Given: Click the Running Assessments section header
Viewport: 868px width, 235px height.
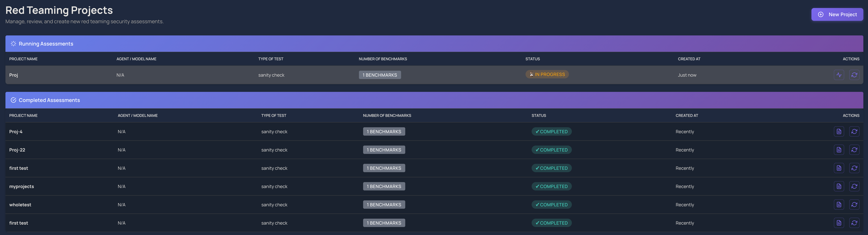Looking at the screenshot, I should pos(46,44).
